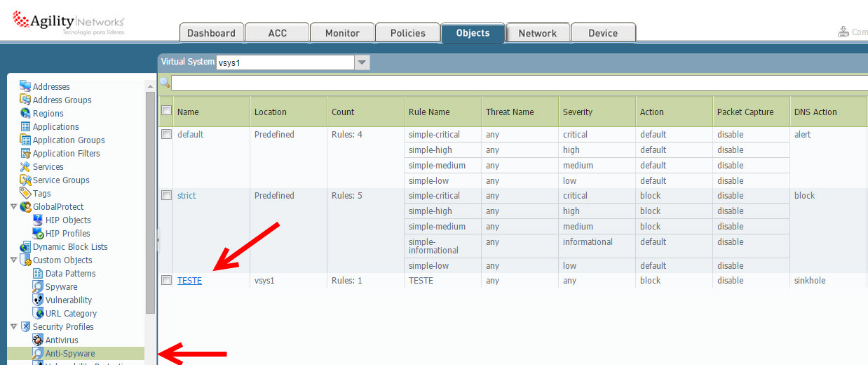This screenshot has height=365, width=868.
Task: Click the Tags icon in sidebar
Action: [25, 193]
